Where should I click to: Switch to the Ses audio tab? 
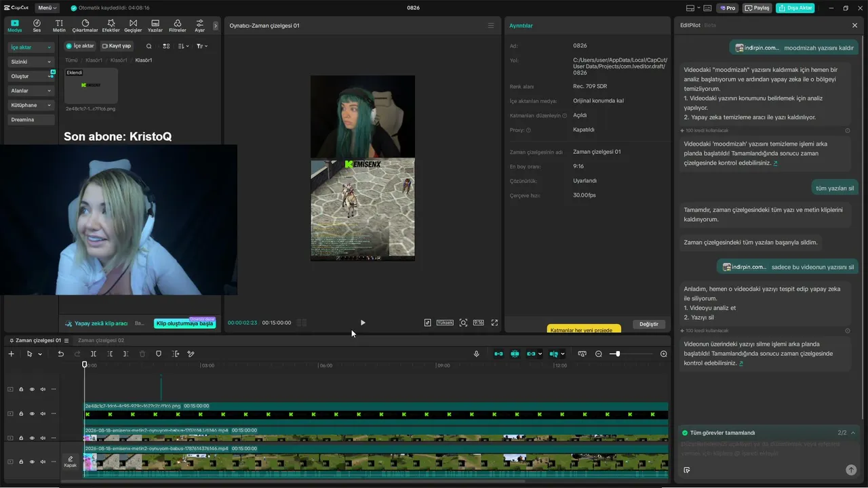(37, 26)
